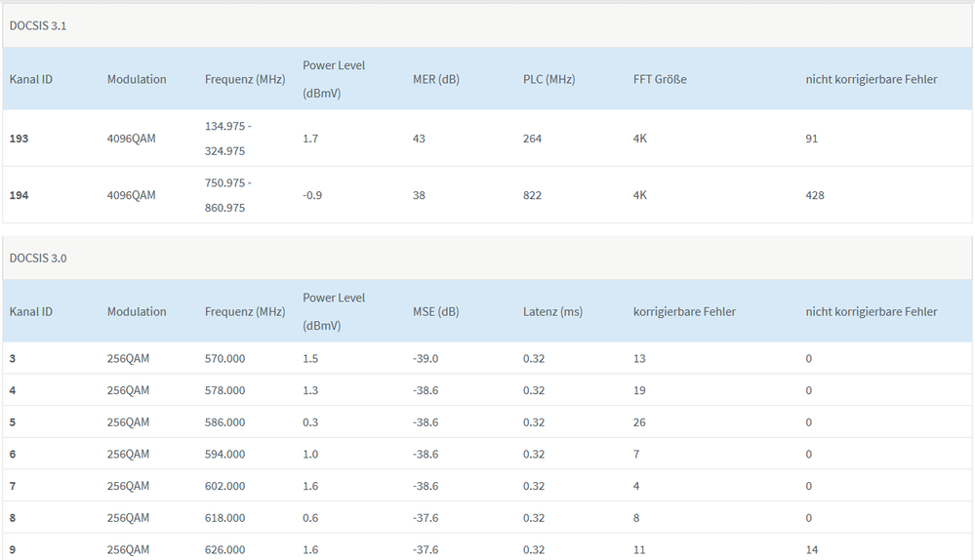
Task: Select MSE value -39.0
Action: tap(426, 359)
